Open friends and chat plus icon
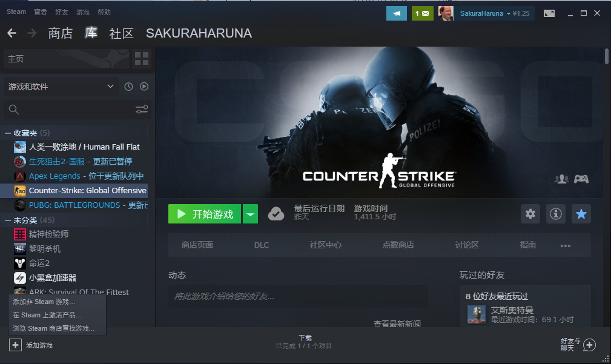 [589, 345]
